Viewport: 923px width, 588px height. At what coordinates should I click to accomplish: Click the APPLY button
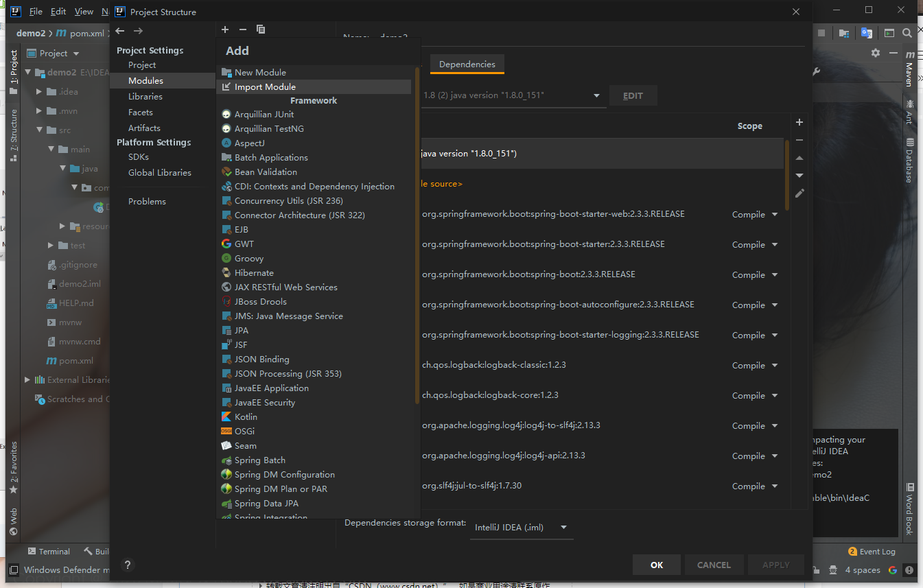pyautogui.click(x=776, y=565)
